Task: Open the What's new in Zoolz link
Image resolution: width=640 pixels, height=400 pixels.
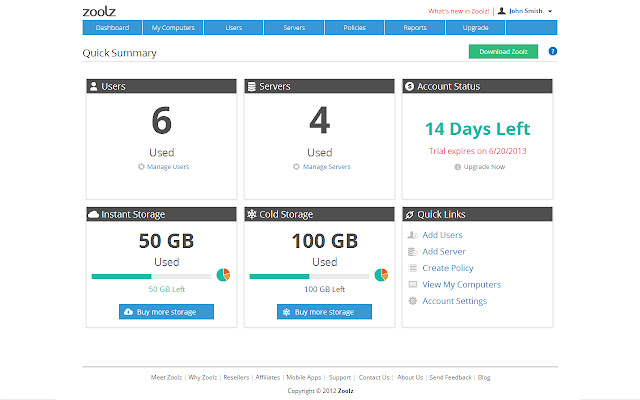Action: point(458,11)
